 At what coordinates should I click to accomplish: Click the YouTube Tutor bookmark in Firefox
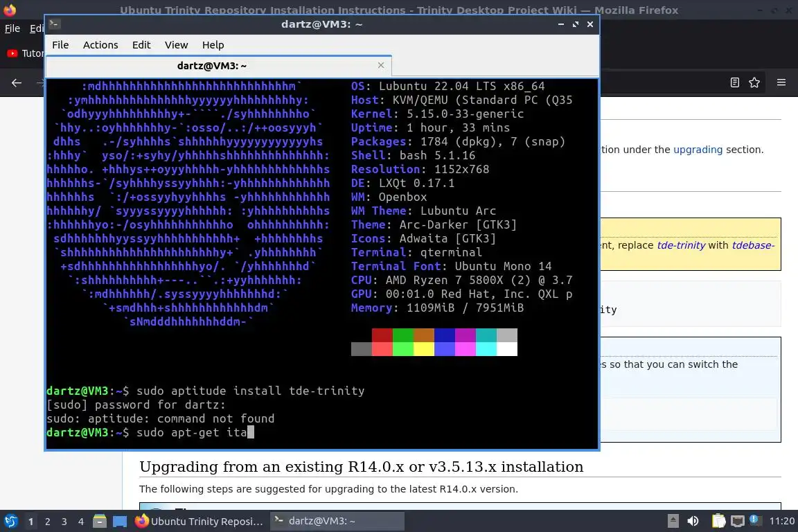pyautogui.click(x=26, y=53)
